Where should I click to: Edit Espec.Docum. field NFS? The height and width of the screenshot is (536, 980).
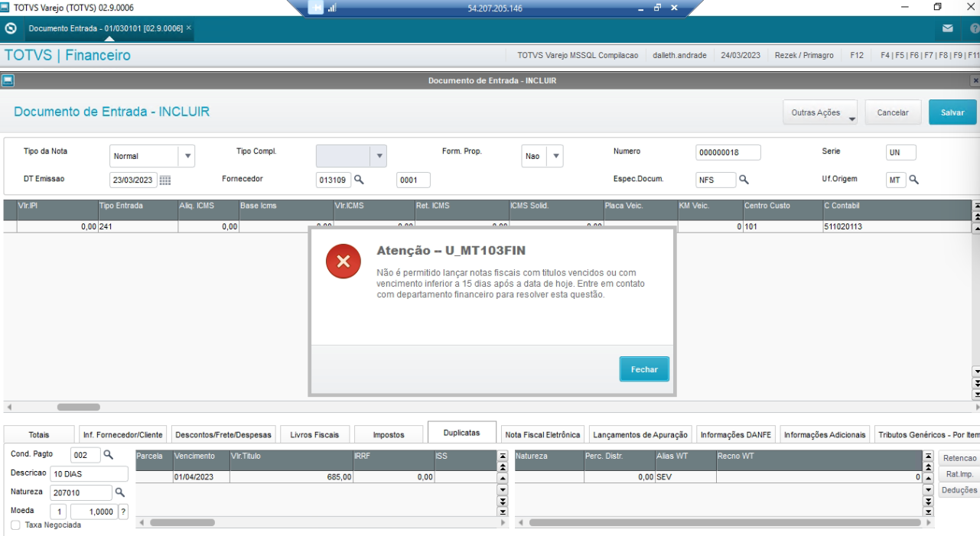coord(715,180)
